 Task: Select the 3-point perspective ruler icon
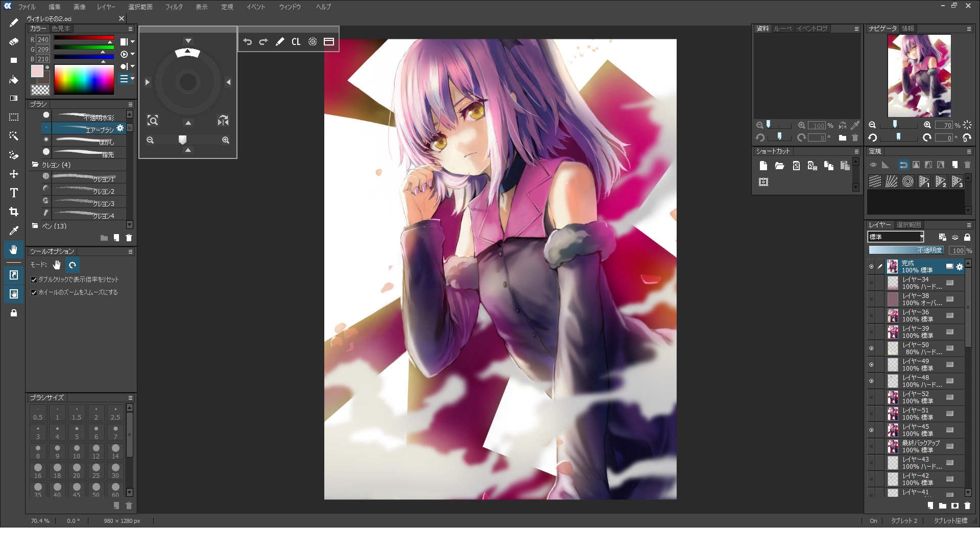pos(957,181)
